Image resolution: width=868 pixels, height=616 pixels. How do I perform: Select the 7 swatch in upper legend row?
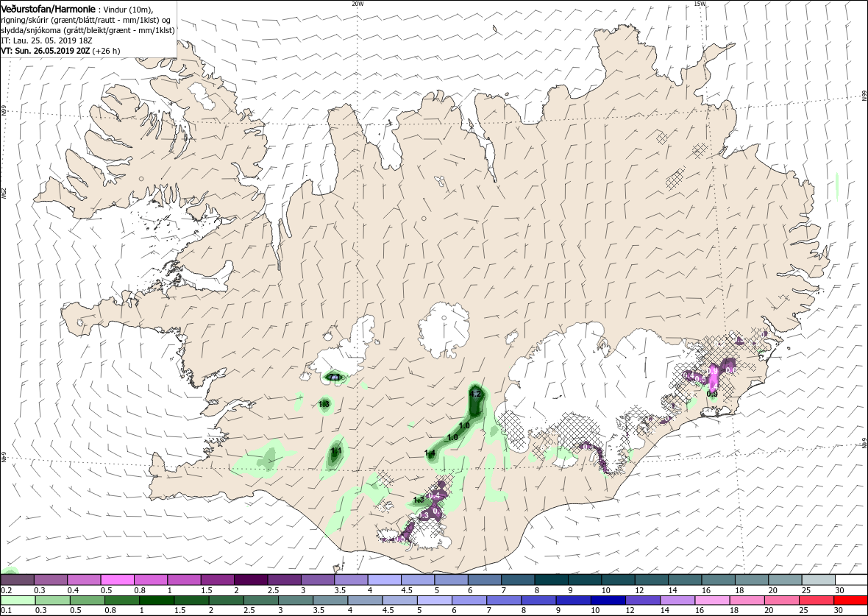(517, 580)
